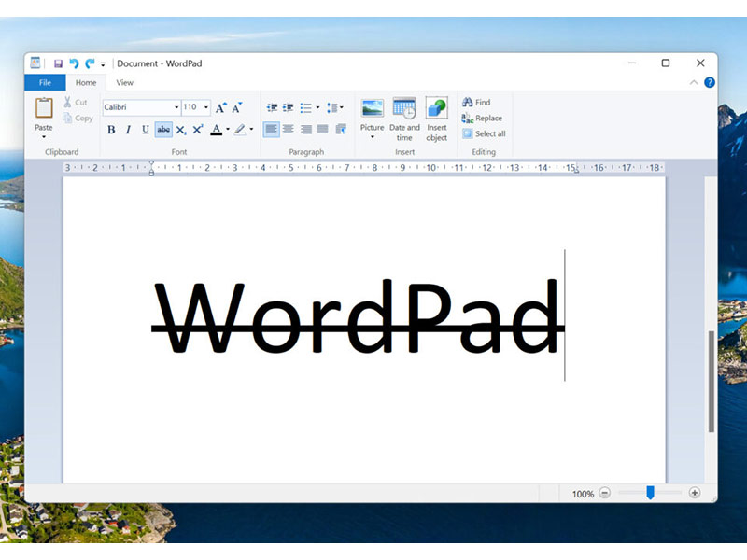The height and width of the screenshot is (560, 747).
Task: Zoom in with the plus button
Action: tap(695, 493)
